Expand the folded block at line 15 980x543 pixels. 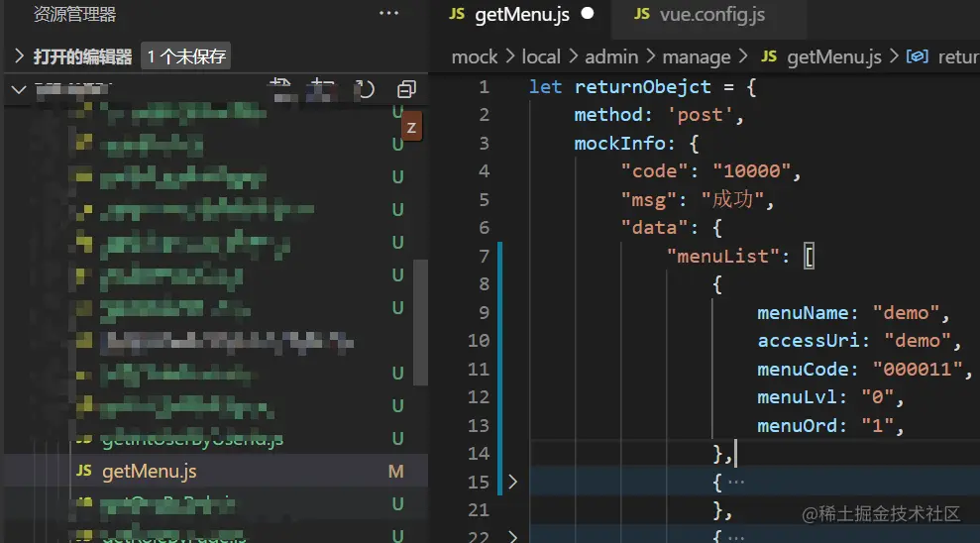(513, 482)
